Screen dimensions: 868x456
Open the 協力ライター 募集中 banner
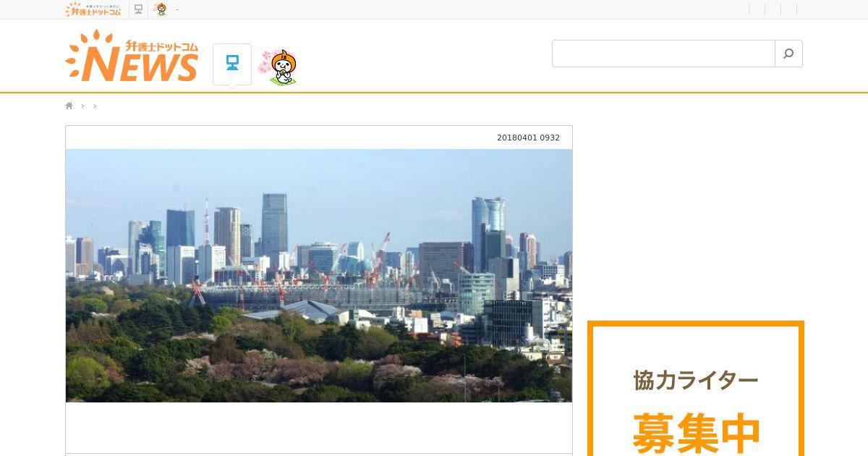pyautogui.click(x=696, y=389)
